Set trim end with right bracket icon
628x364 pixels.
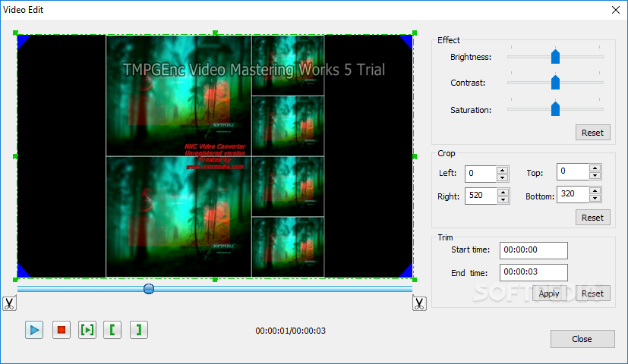(x=138, y=330)
